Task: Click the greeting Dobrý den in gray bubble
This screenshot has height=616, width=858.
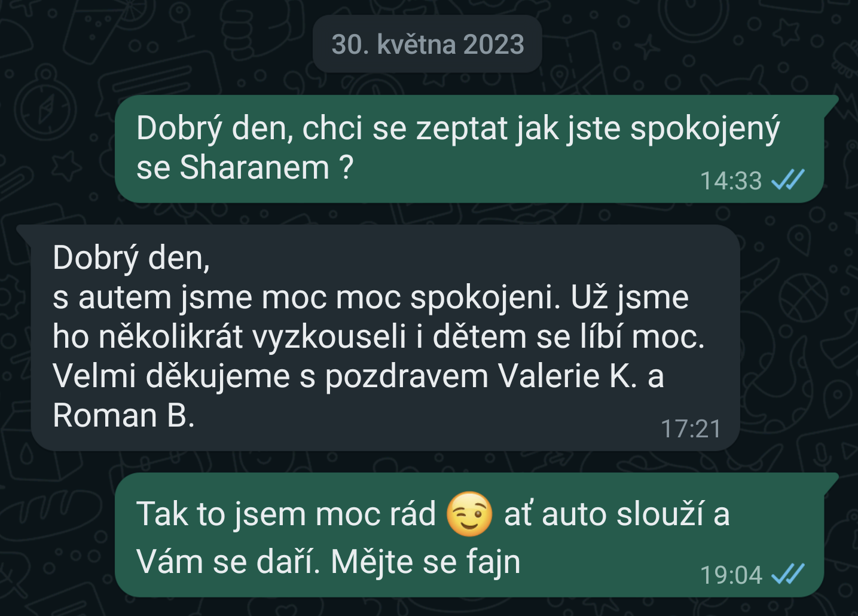Action: click(x=131, y=259)
